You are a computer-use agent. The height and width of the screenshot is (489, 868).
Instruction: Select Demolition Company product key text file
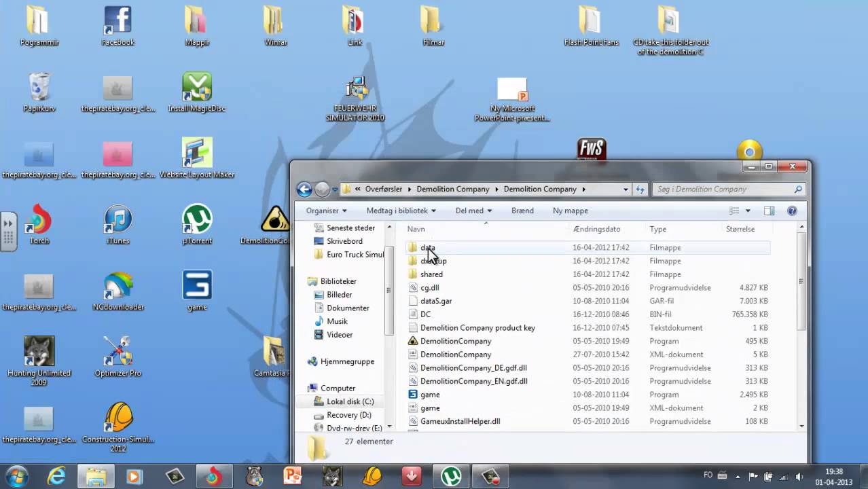click(471, 328)
